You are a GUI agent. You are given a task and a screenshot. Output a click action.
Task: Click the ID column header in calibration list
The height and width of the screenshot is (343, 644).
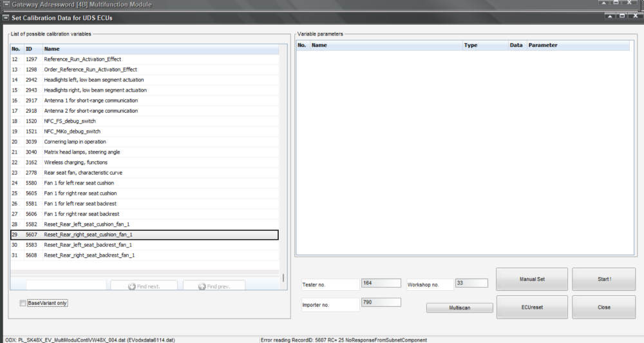click(x=33, y=49)
